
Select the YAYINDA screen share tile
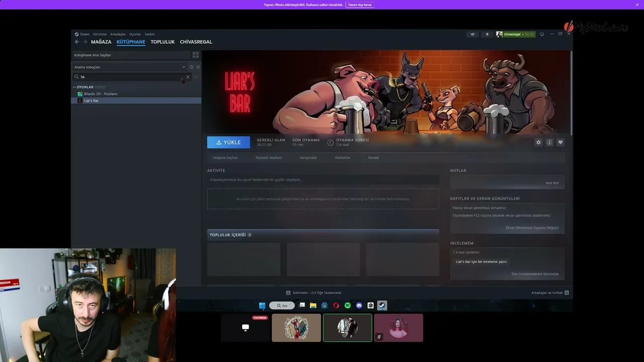pos(246,328)
